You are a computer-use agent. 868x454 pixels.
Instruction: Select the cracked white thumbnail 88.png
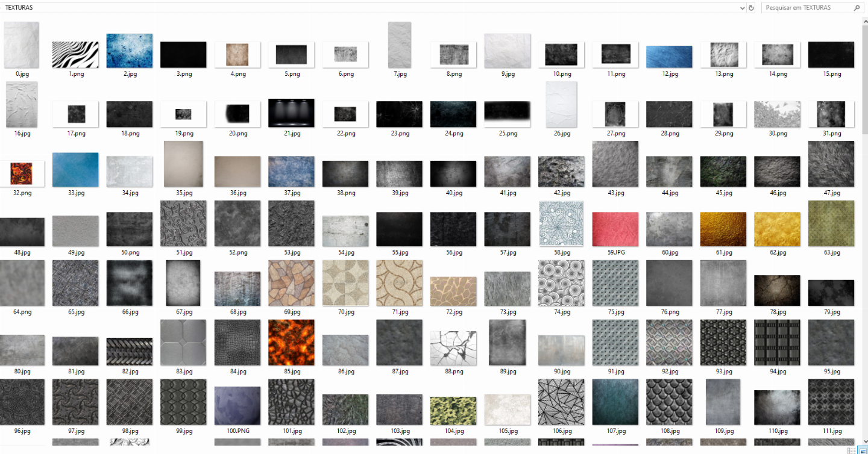click(x=453, y=348)
